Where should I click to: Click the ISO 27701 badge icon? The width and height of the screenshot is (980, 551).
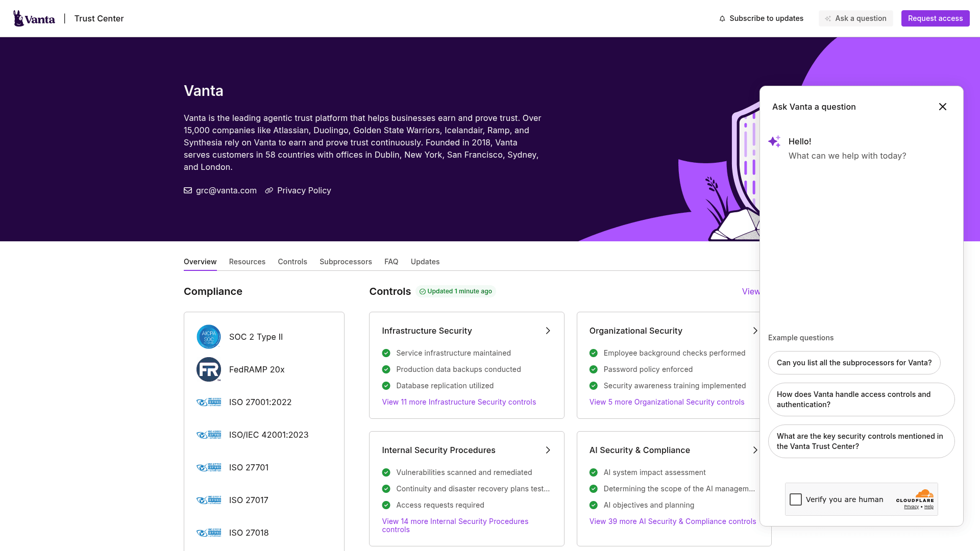click(x=209, y=467)
